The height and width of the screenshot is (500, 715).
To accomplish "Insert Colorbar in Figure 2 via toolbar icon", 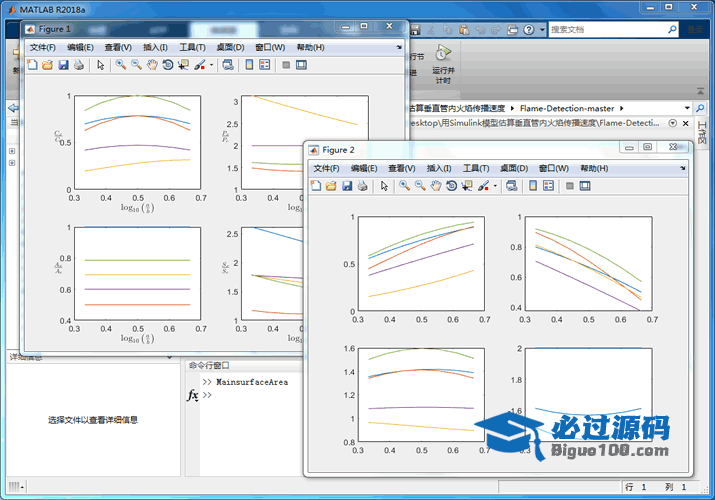I will pos(533,186).
